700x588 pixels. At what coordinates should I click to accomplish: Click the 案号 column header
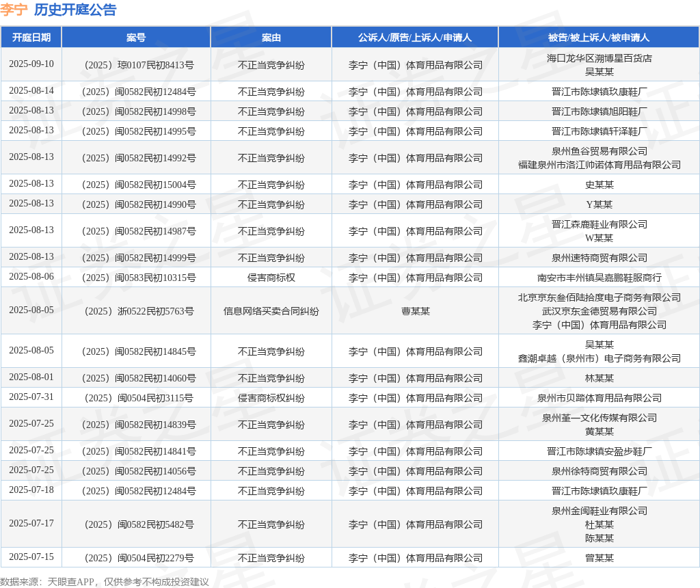coord(136,38)
